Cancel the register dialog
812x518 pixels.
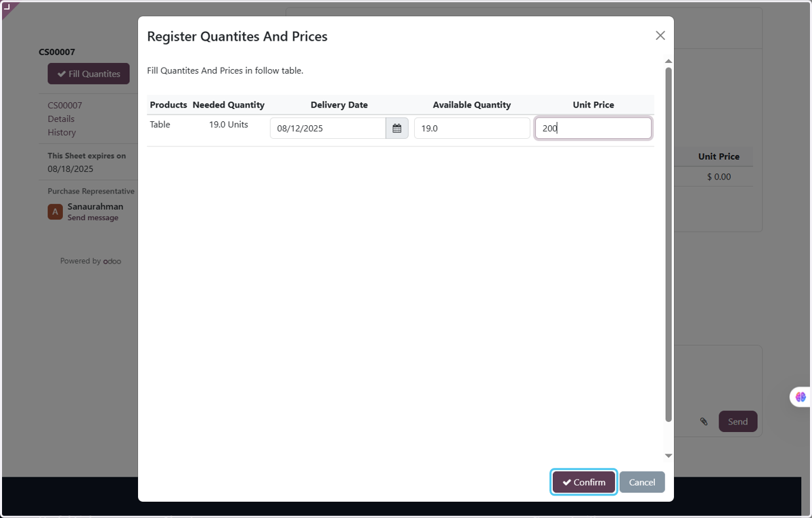tap(642, 482)
